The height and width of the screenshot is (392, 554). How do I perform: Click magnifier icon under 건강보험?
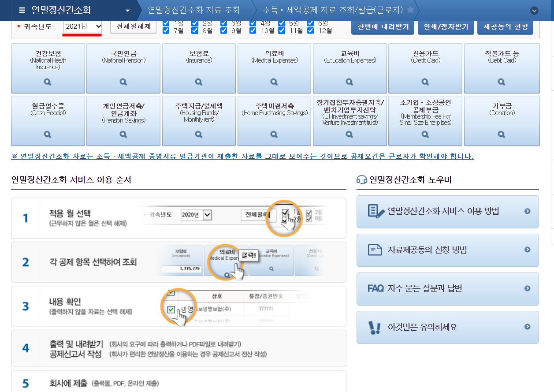click(48, 82)
